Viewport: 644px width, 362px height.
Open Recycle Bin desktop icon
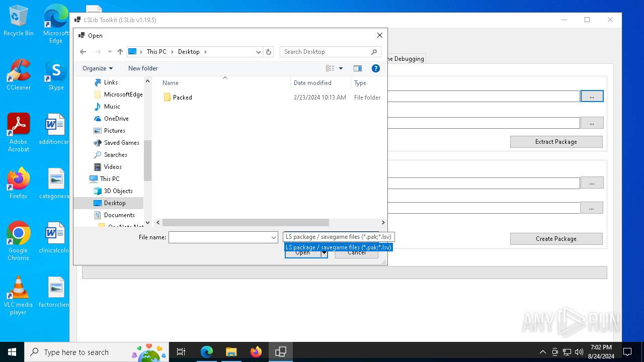[18, 21]
